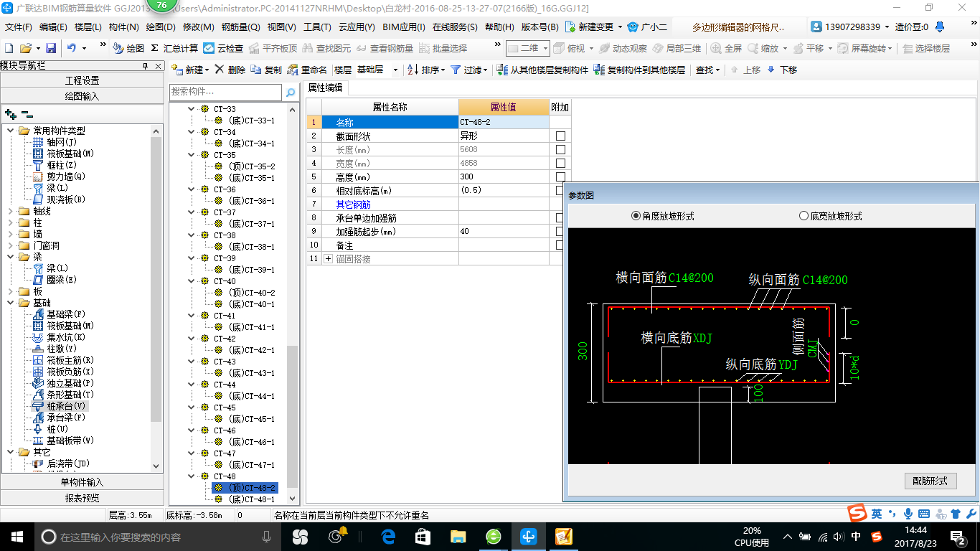Open 报表预览 panel
Screen dimensions: 980x551
click(82, 498)
